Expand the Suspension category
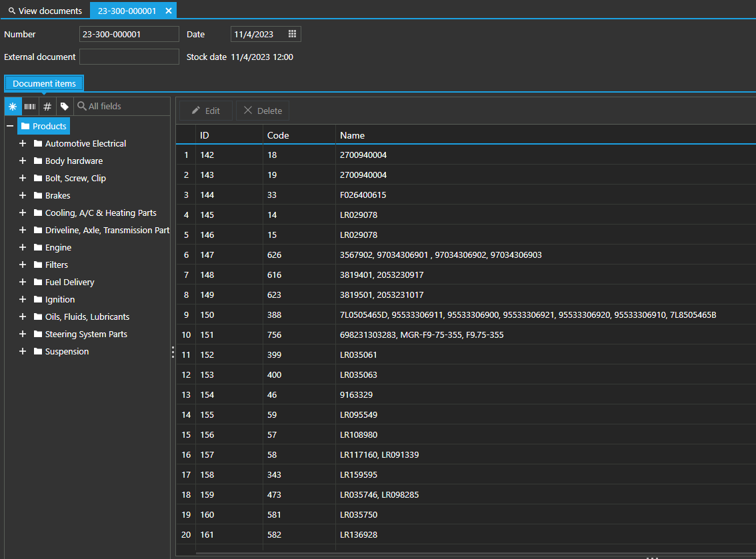756x559 pixels. point(23,351)
